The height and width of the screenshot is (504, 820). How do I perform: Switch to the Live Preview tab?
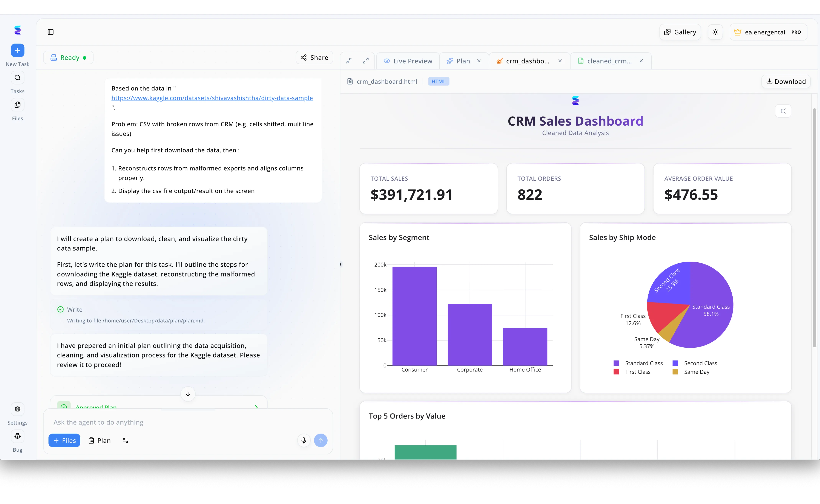[408, 61]
